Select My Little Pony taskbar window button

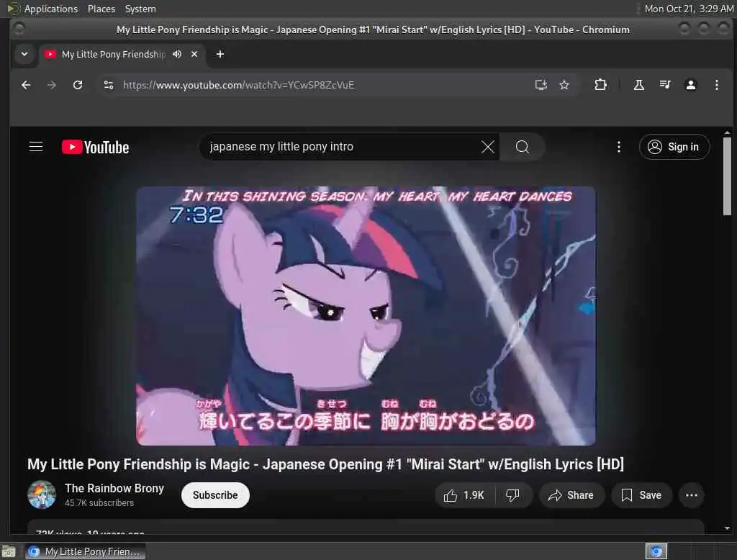(x=85, y=551)
